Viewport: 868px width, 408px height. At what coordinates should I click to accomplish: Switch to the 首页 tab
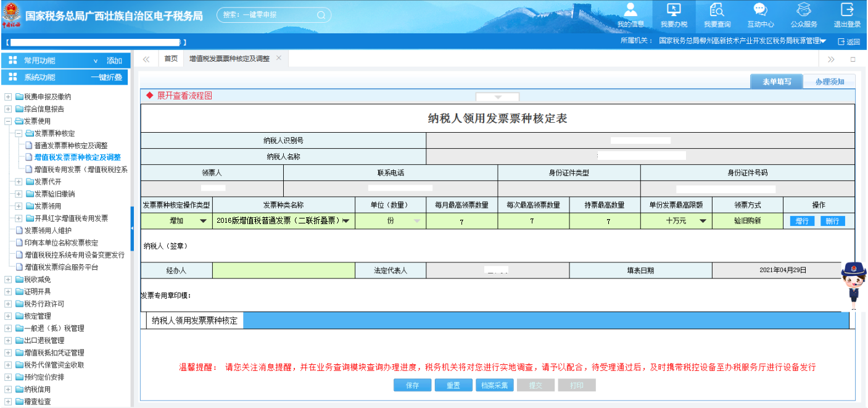[171, 59]
